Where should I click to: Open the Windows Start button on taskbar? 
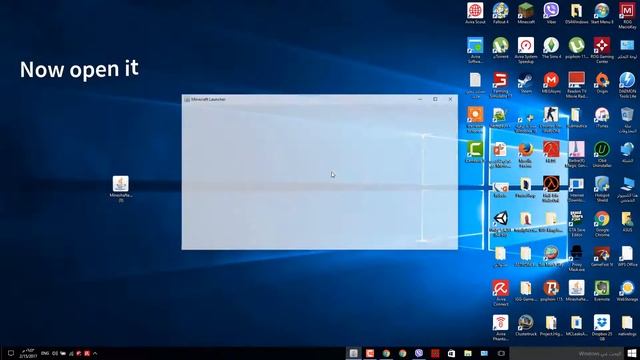click(632, 353)
